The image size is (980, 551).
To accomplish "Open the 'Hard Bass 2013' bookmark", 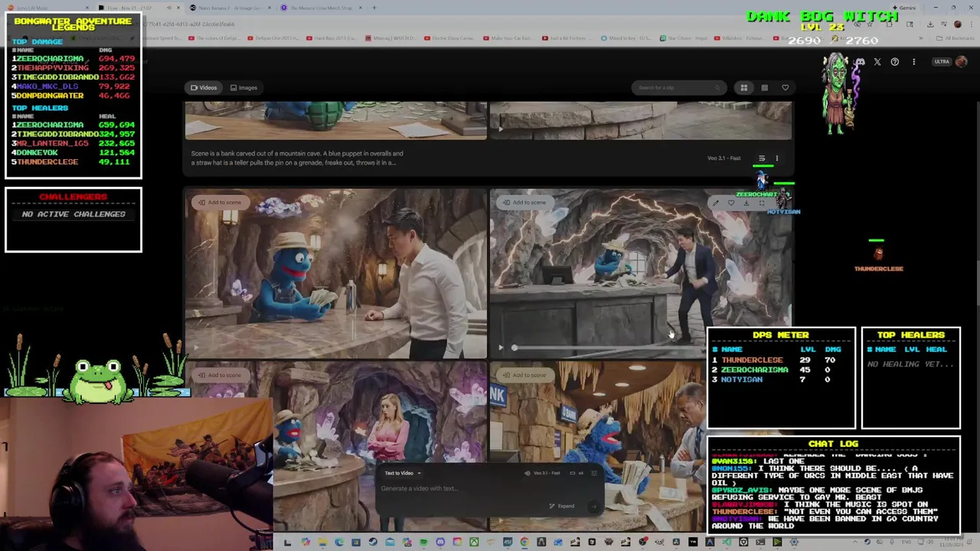I will click(x=334, y=37).
